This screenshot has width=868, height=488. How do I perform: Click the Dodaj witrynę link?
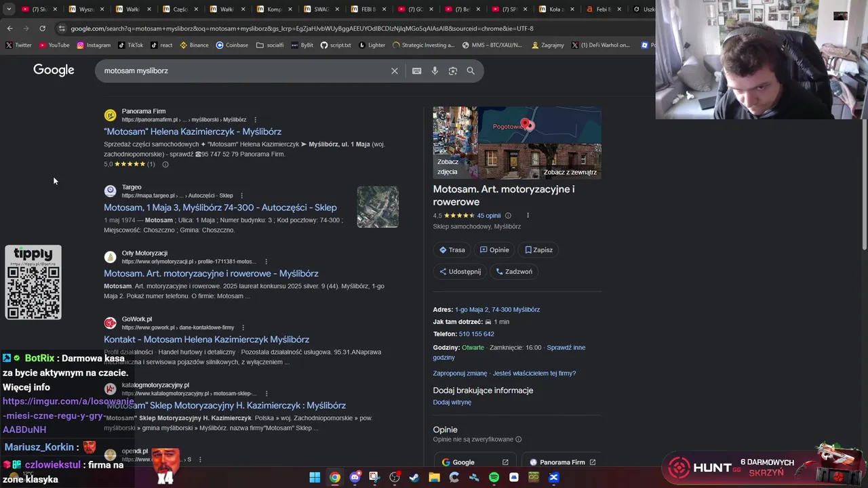pyautogui.click(x=452, y=403)
